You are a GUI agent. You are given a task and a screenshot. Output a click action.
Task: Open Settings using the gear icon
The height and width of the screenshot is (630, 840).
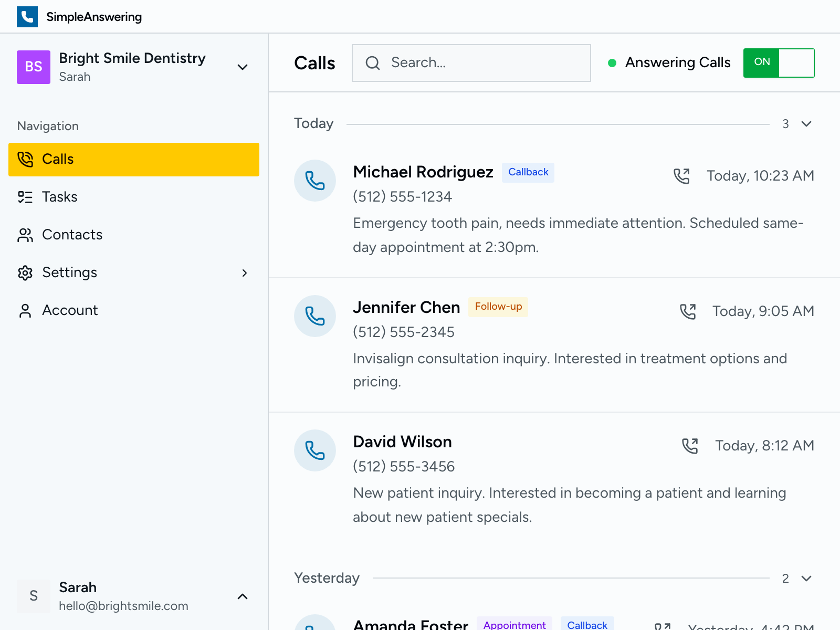25,272
